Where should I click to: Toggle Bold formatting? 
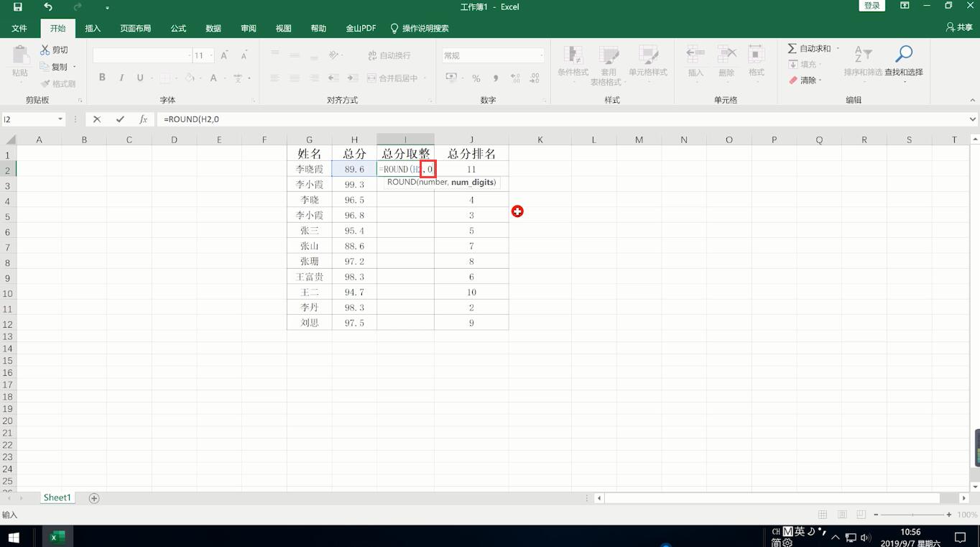[x=102, y=78]
